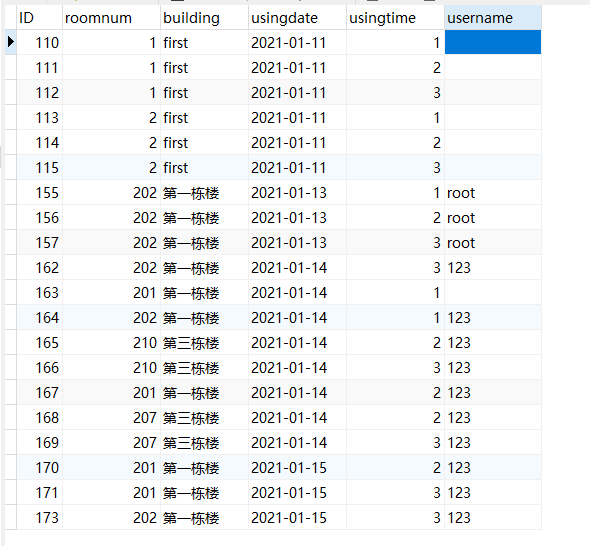Sort by the roomnum column header
590x546 pixels.
(111, 18)
